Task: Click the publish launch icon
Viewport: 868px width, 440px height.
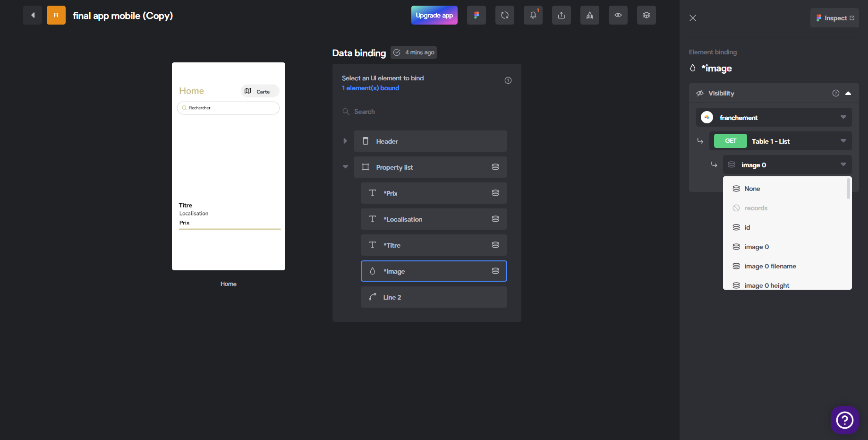Action: coord(590,15)
